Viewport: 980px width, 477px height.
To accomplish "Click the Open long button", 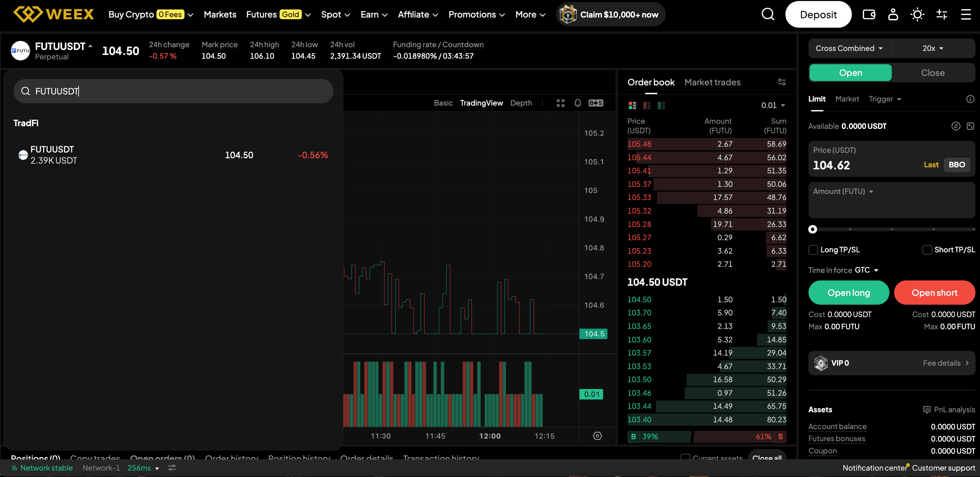I will click(x=848, y=293).
